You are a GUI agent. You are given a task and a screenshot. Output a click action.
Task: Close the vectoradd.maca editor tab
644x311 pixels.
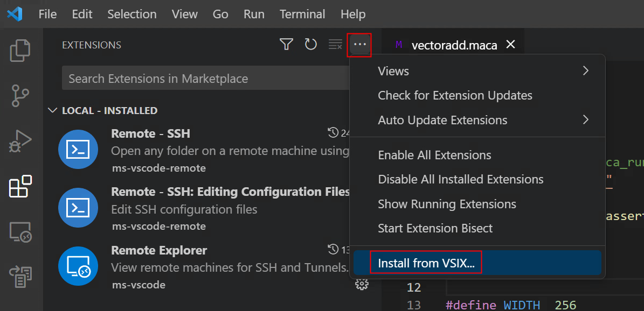(510, 45)
